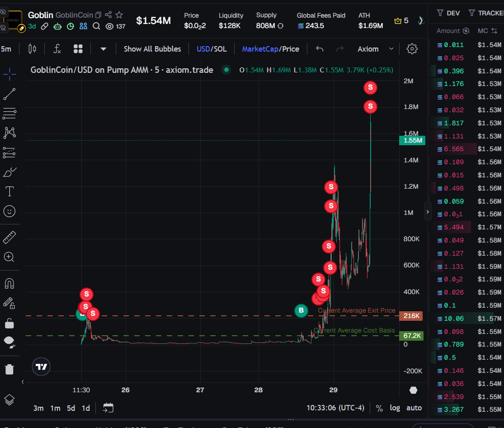Click the 216K average exit price label
Viewport: 504px width, 428px height.
[x=411, y=316]
